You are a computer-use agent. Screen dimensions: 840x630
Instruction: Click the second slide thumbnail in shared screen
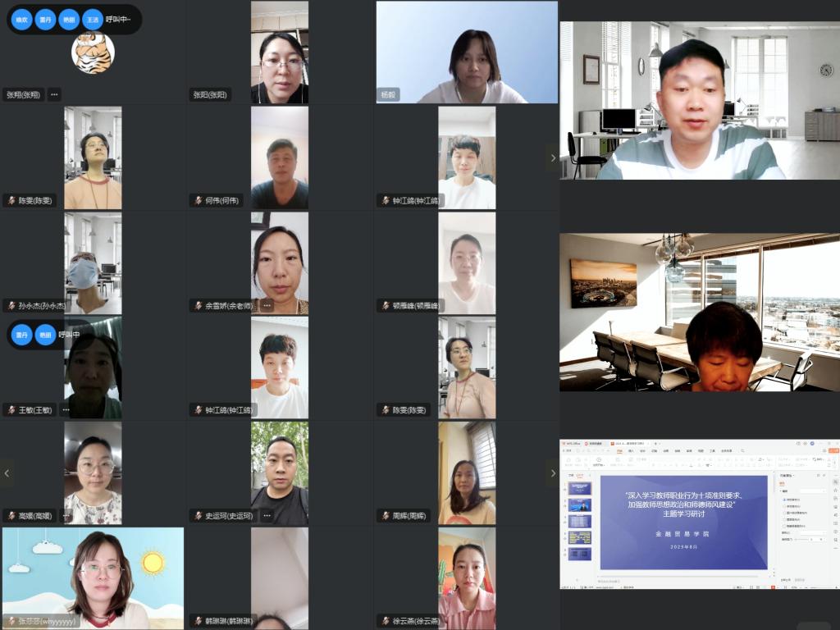click(580, 505)
